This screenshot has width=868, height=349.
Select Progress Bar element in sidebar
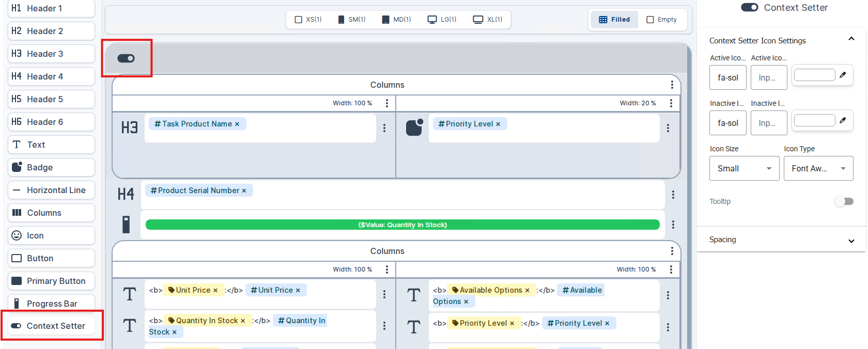[51, 304]
